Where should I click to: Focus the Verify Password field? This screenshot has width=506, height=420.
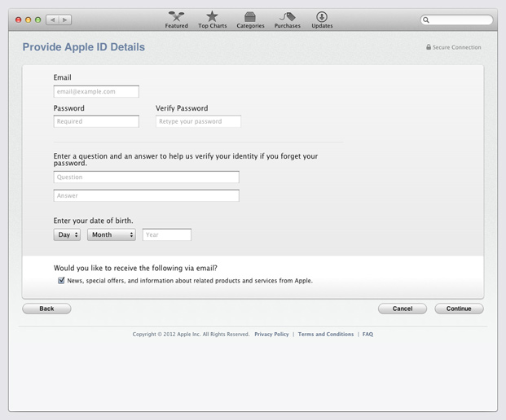point(198,121)
